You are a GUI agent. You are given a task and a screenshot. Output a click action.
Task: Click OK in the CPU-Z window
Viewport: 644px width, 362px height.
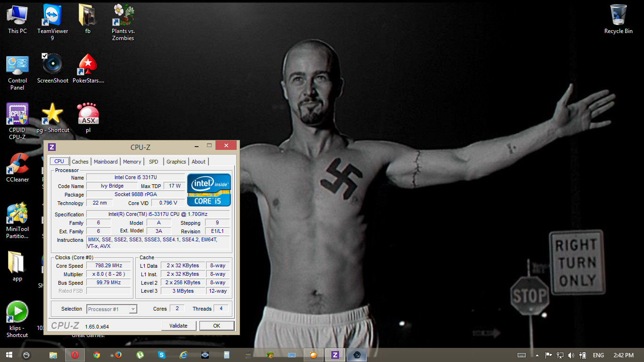tap(216, 326)
